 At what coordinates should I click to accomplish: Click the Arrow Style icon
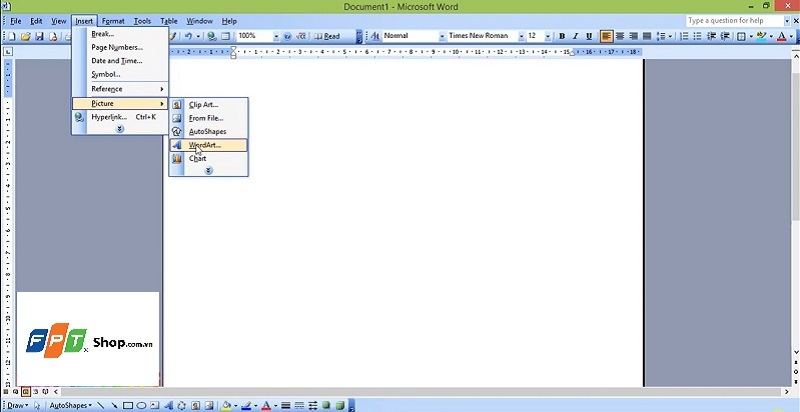[312, 406]
